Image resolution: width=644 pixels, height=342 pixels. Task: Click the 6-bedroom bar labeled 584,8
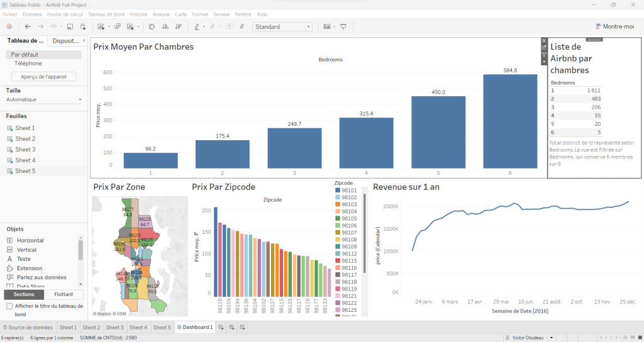coord(510,121)
